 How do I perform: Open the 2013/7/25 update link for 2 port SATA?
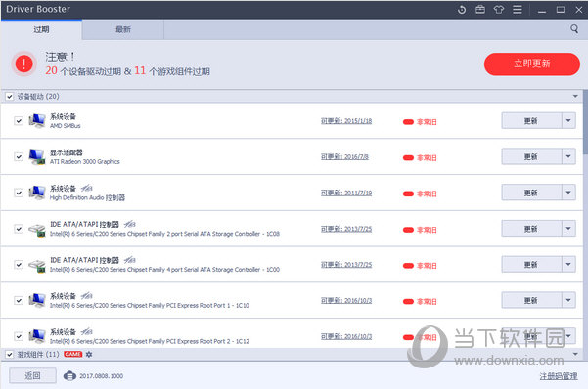[346, 229]
